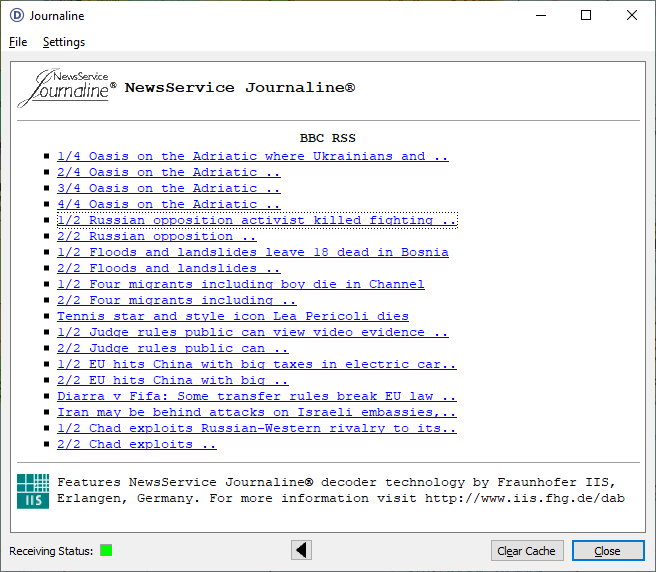Viewport: 656px width, 572px height.
Task: Open the File menu
Action: (18, 42)
